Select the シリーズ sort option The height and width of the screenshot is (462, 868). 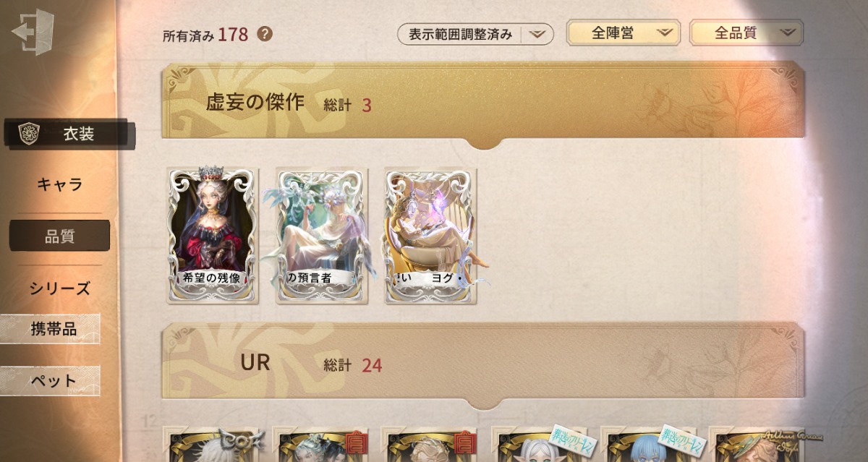tap(59, 288)
